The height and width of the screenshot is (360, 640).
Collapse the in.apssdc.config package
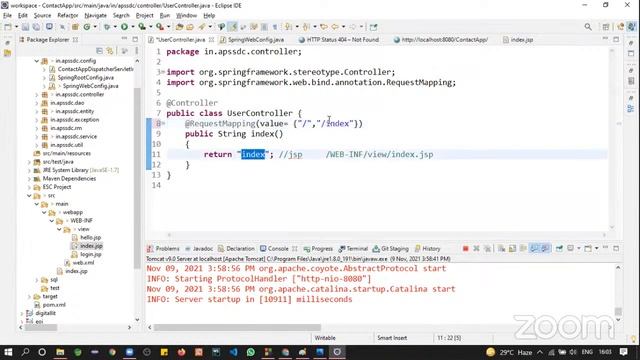pyautogui.click(x=37, y=61)
